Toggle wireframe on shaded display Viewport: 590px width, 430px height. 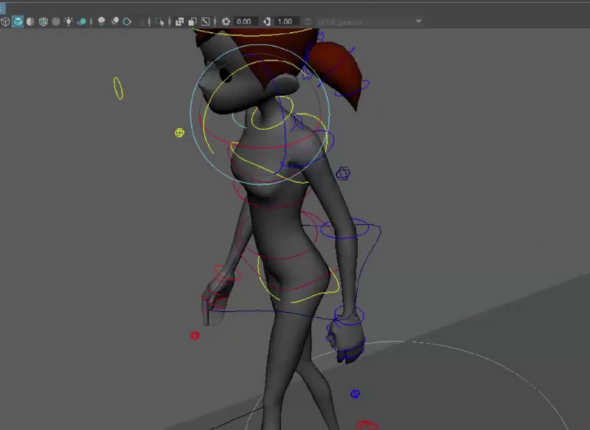click(43, 22)
